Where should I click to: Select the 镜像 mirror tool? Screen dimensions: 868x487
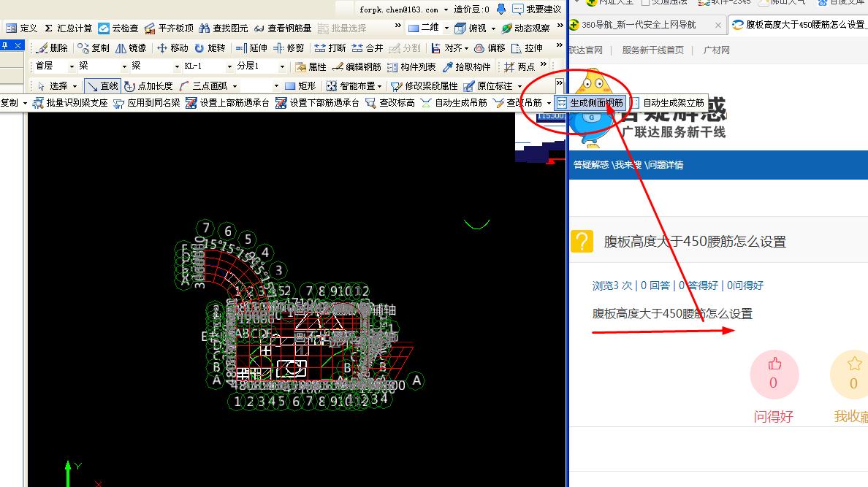tap(132, 48)
